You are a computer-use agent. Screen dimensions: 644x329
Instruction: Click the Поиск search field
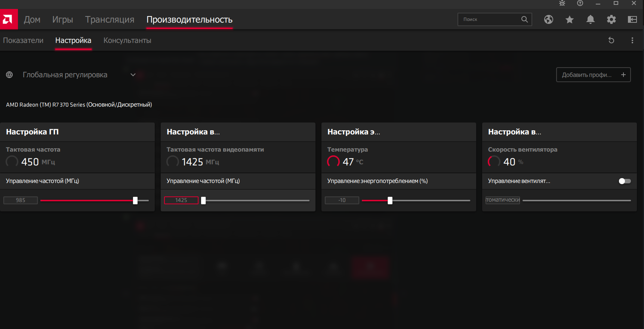click(495, 19)
